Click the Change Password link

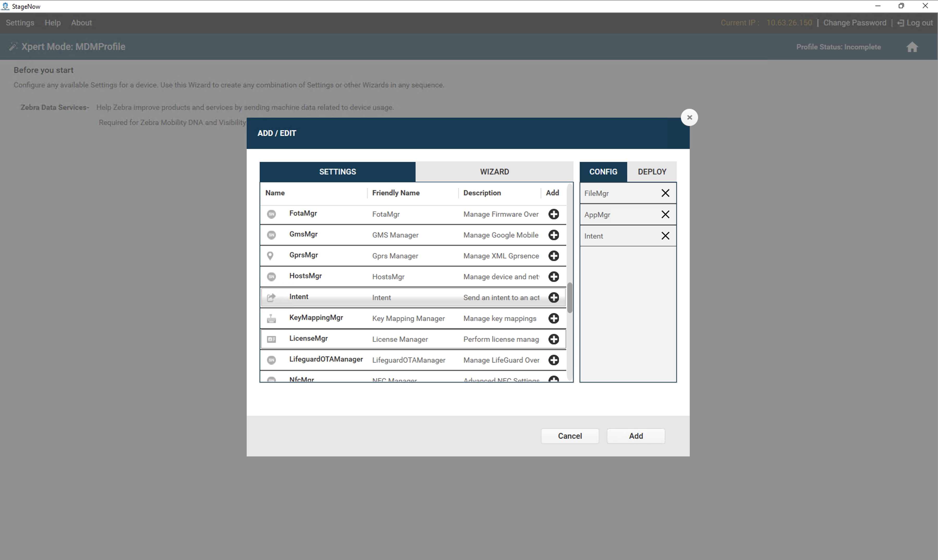854,23
